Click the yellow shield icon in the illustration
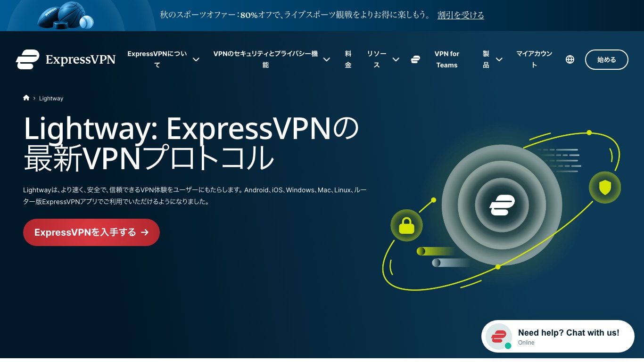 pyautogui.click(x=605, y=188)
